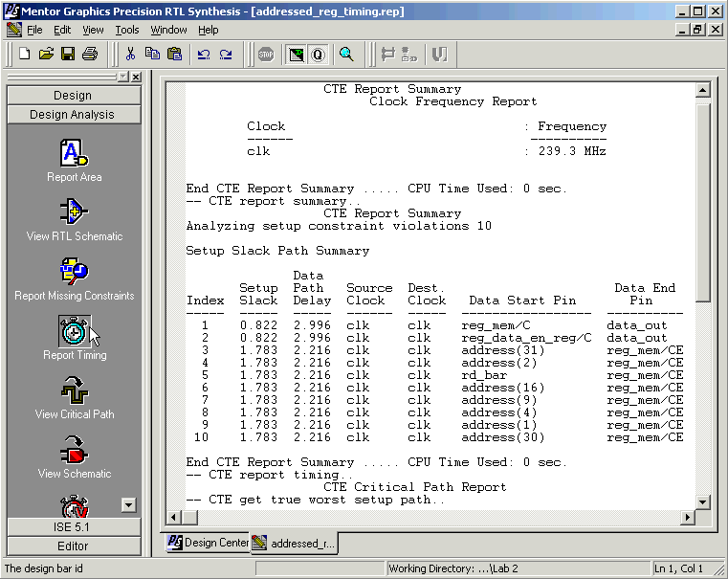
Task: Click the 'Setup Slack Path Summary' heading
Action: click(277, 251)
